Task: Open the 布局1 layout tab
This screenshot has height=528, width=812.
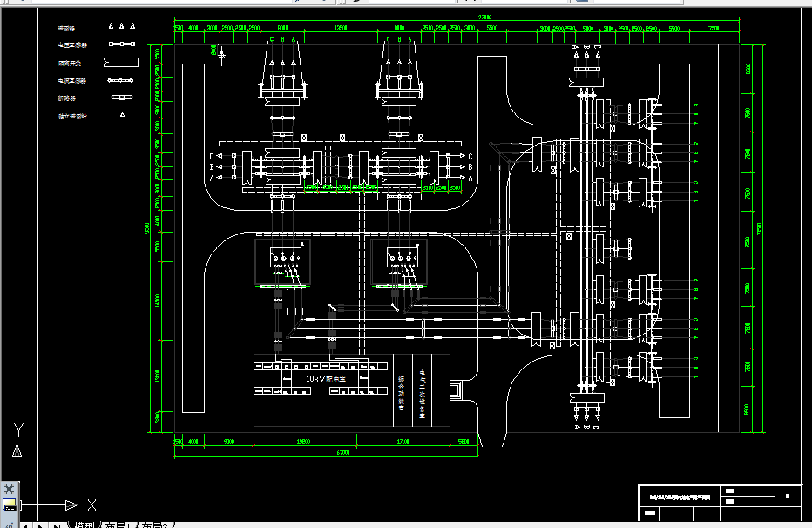Action: click(118, 525)
